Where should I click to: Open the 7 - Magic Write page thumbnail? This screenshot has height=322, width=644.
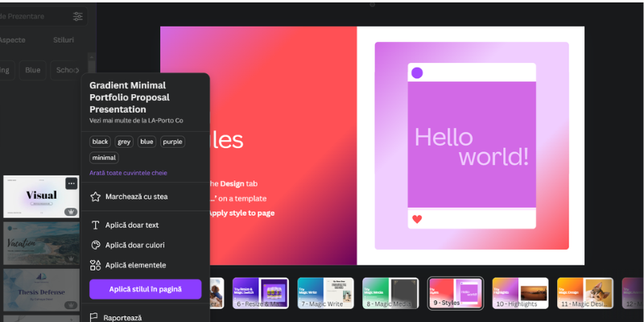tap(326, 294)
